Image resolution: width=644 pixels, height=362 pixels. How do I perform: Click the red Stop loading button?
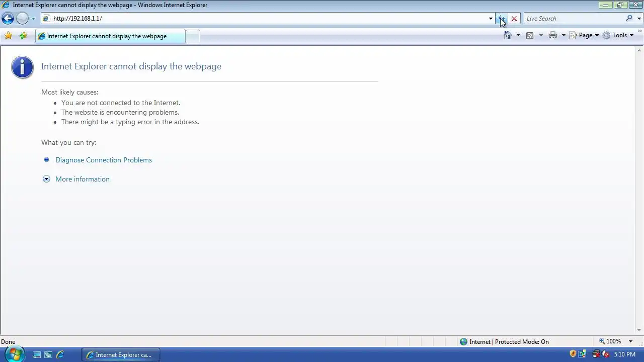(514, 19)
